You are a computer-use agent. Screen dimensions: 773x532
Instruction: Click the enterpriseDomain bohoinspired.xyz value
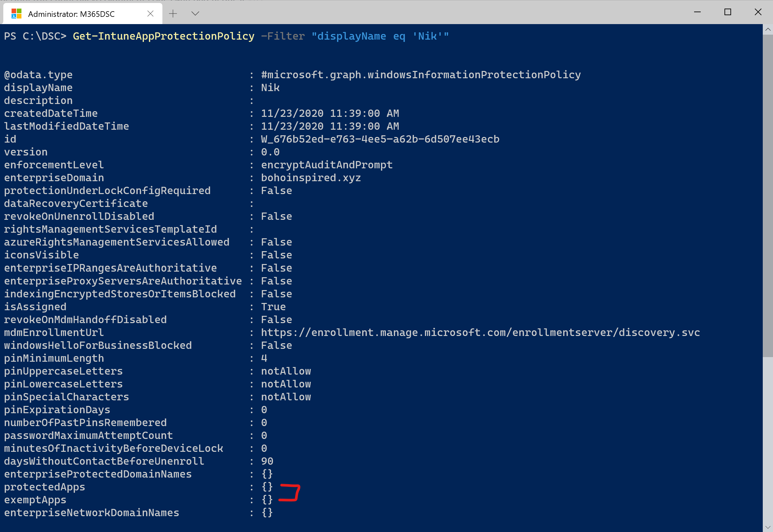[311, 177]
